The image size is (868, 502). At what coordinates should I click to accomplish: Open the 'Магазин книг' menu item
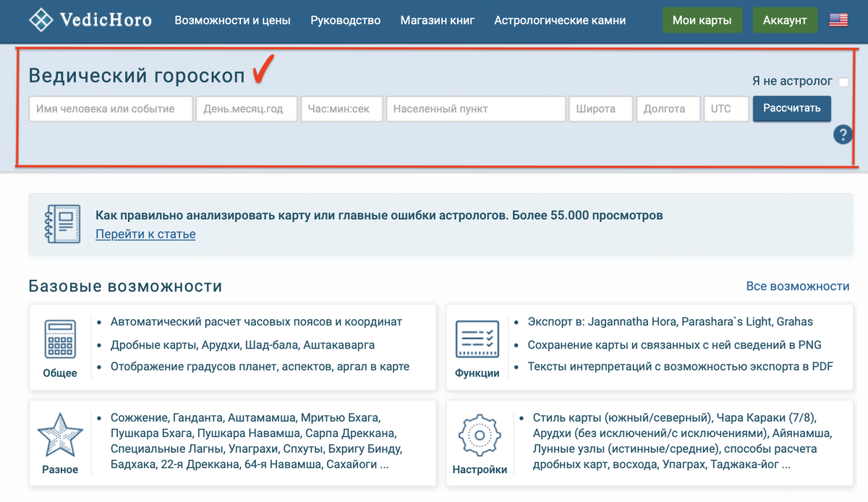[438, 20]
